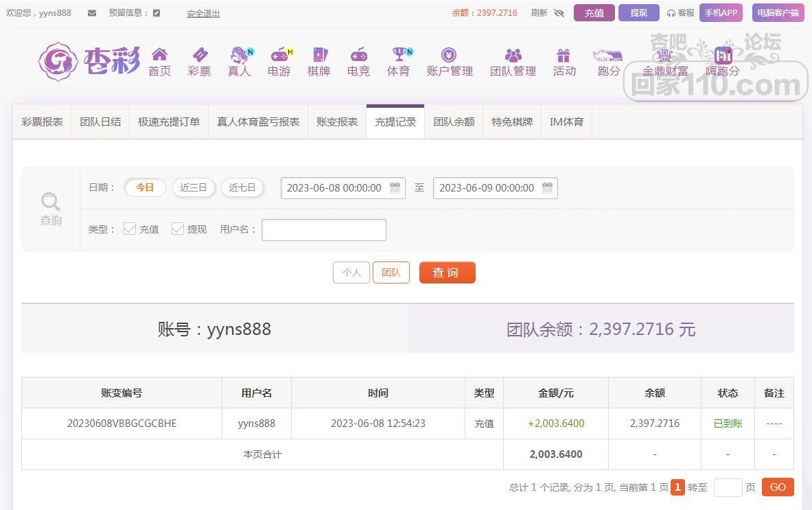The image size is (812, 510).
Task: Open the 彩票 lottery ticket icon
Action: tap(199, 56)
